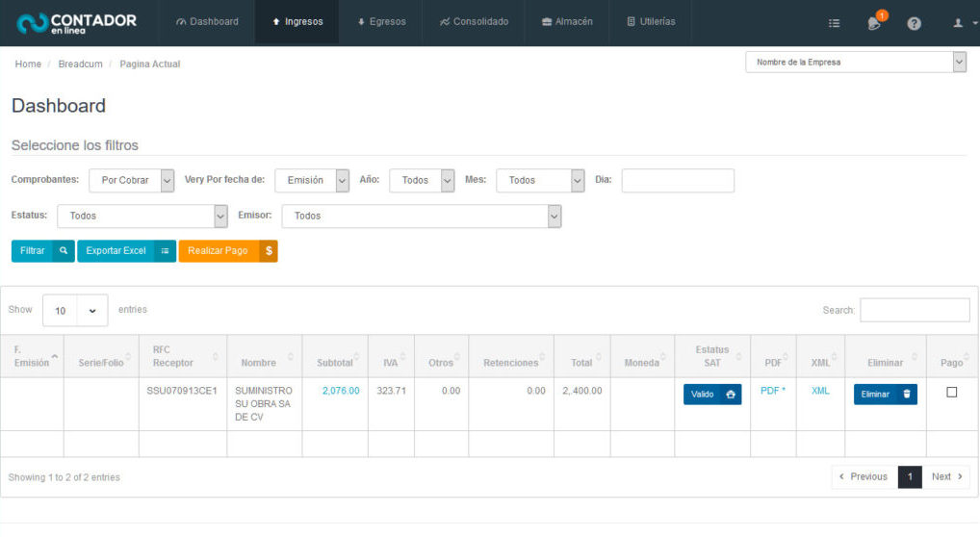Open the Consolidado menu
The image size is (980, 537).
474,22
